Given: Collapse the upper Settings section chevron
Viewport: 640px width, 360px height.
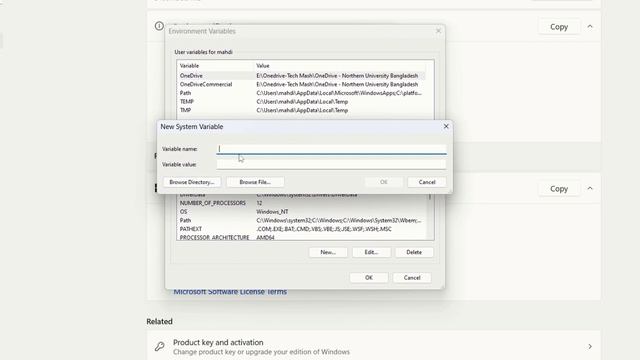Looking at the screenshot, I should tap(590, 27).
